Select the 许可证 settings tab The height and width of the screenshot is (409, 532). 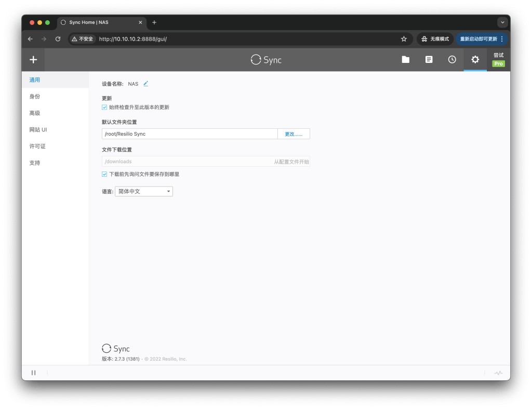[55, 146]
